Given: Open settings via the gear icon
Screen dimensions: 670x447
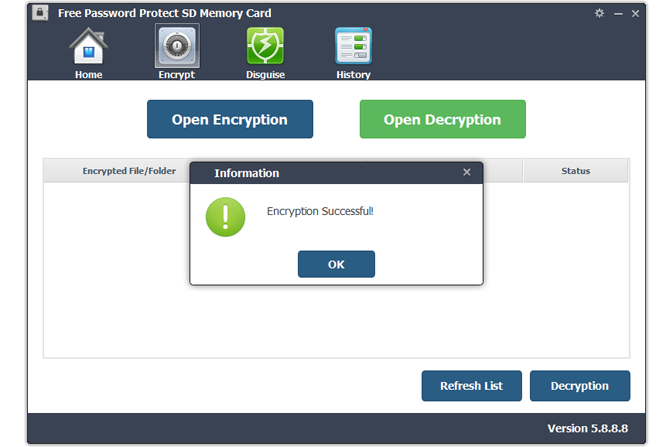Looking at the screenshot, I should (599, 13).
